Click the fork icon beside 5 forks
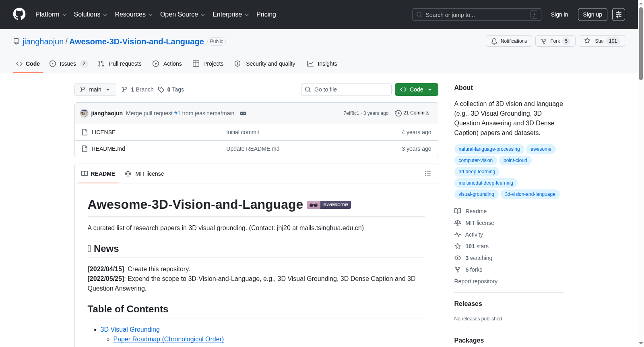 tap(458, 270)
